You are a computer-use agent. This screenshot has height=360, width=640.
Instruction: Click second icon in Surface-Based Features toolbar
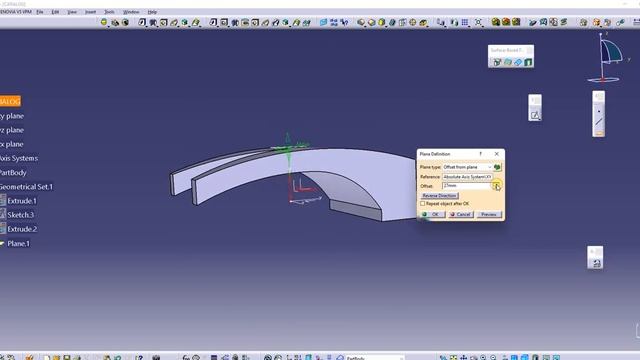coord(507,62)
